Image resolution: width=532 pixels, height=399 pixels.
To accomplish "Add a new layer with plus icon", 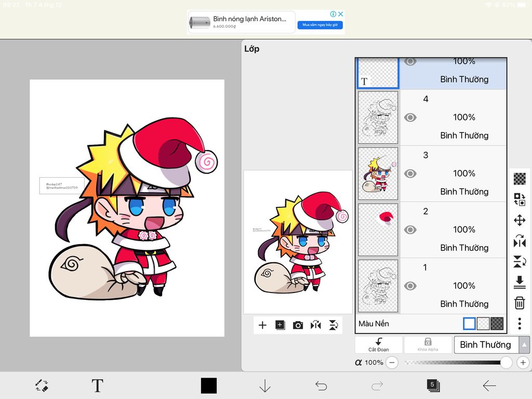I will pos(262,325).
